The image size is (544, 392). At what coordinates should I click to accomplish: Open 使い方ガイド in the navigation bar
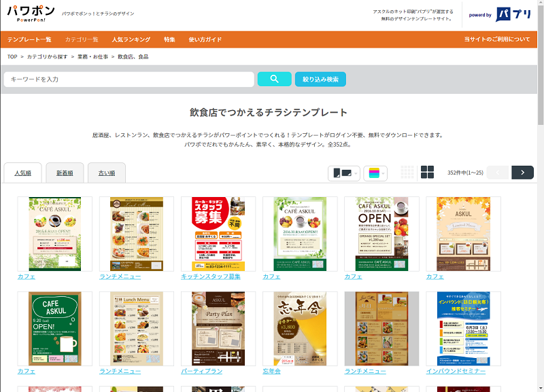pyautogui.click(x=205, y=39)
